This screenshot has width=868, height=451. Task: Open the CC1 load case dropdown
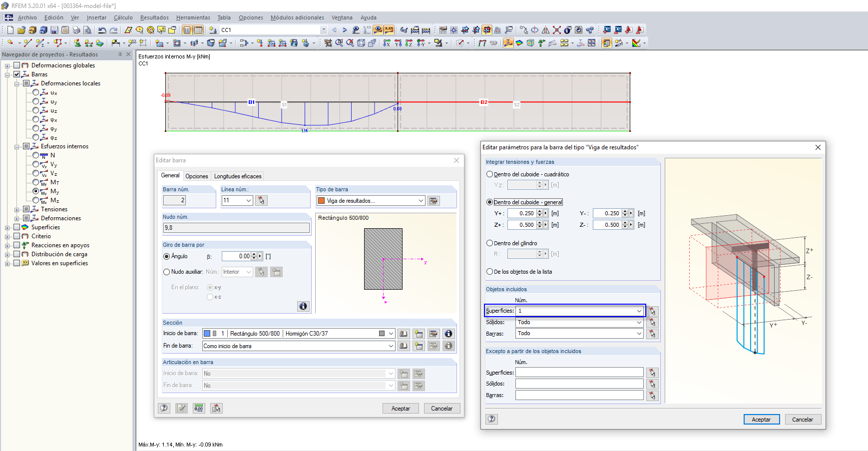pyautogui.click(x=323, y=30)
